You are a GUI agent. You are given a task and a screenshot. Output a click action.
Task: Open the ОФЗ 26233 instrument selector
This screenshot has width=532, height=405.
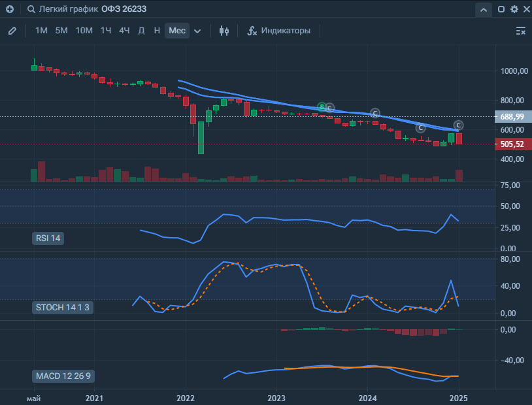click(x=124, y=10)
